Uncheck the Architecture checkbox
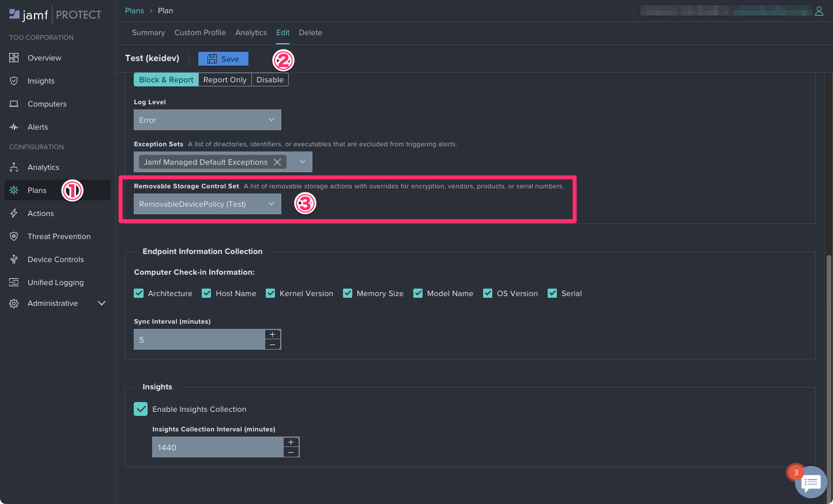Image resolution: width=833 pixels, height=504 pixels. 139,293
